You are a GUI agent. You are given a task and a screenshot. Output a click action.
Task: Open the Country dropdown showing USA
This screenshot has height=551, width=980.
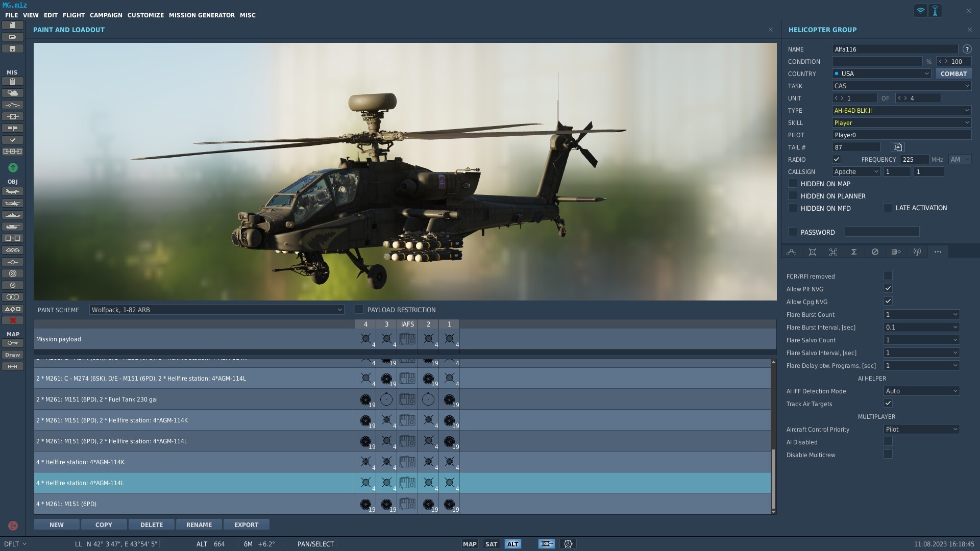[x=882, y=73]
